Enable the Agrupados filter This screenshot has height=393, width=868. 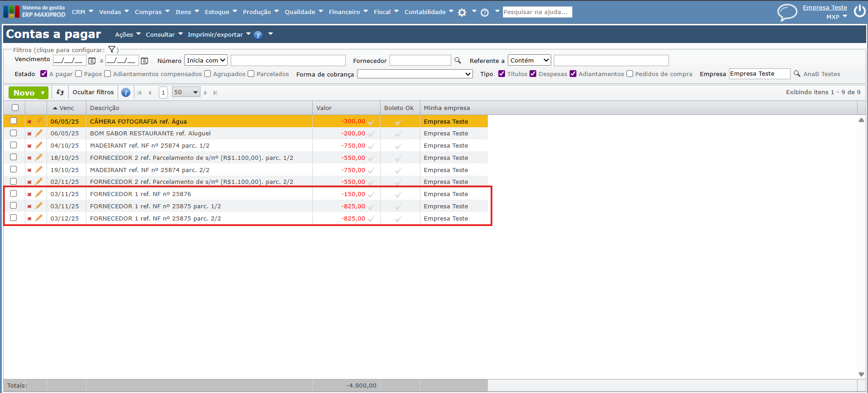click(208, 74)
